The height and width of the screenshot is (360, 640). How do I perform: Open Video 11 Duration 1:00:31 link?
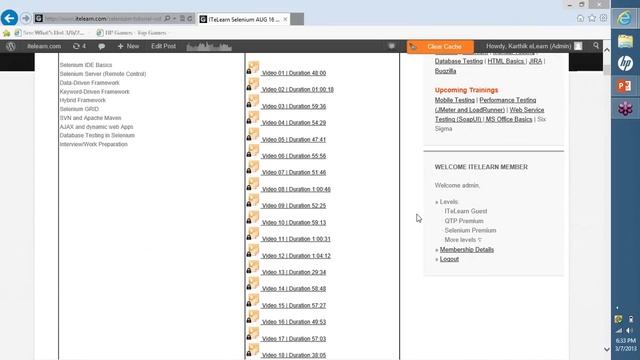tap(296, 239)
